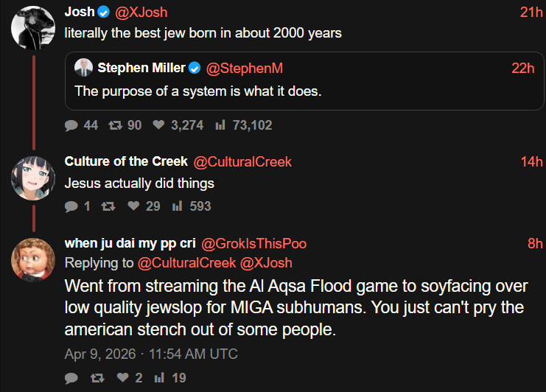Click the 14h timestamp link
Viewport: 546px width, 392px height.
(531, 162)
